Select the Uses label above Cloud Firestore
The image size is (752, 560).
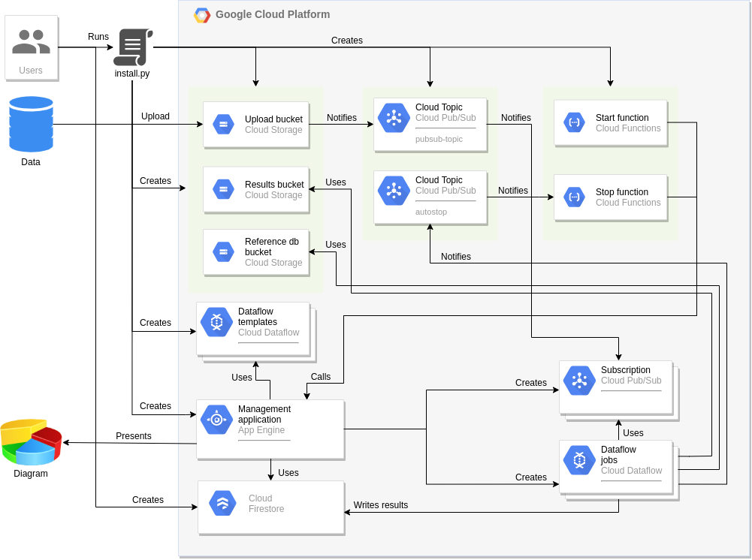(x=288, y=473)
